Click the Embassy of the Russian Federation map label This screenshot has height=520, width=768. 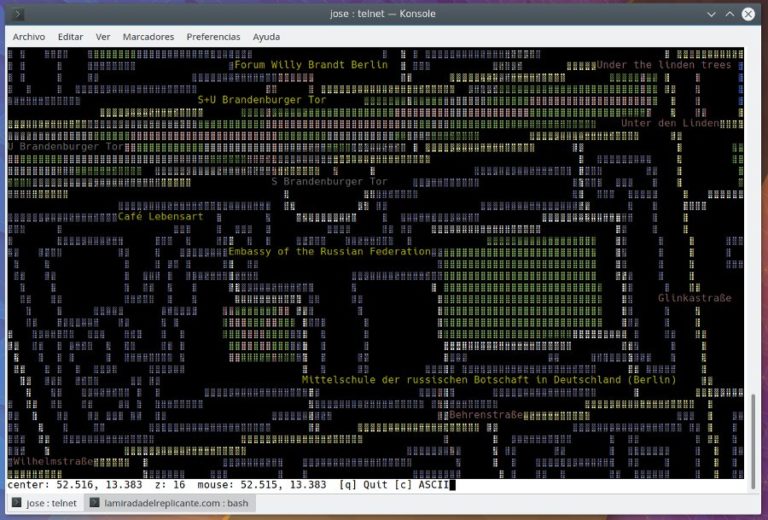tap(329, 252)
